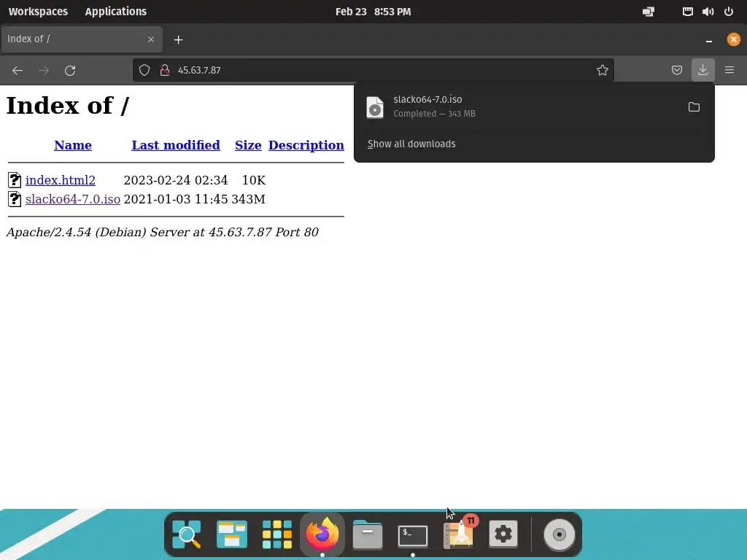Open the index.html2 link

click(x=61, y=180)
